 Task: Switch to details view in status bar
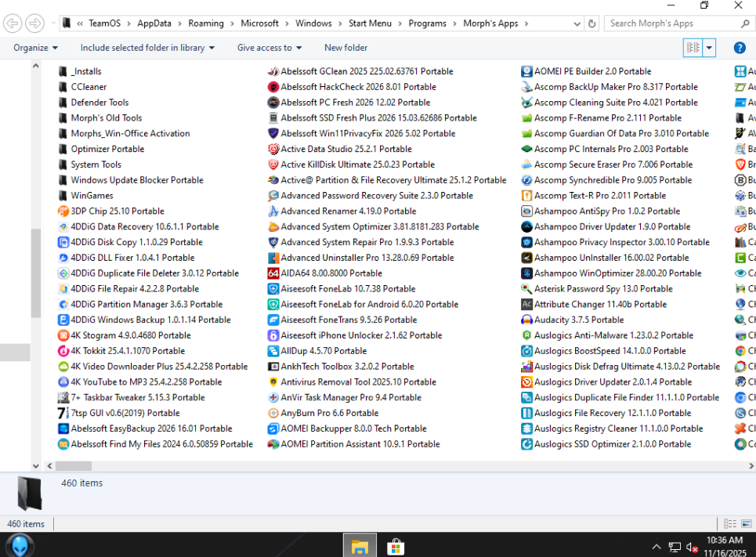(730, 524)
